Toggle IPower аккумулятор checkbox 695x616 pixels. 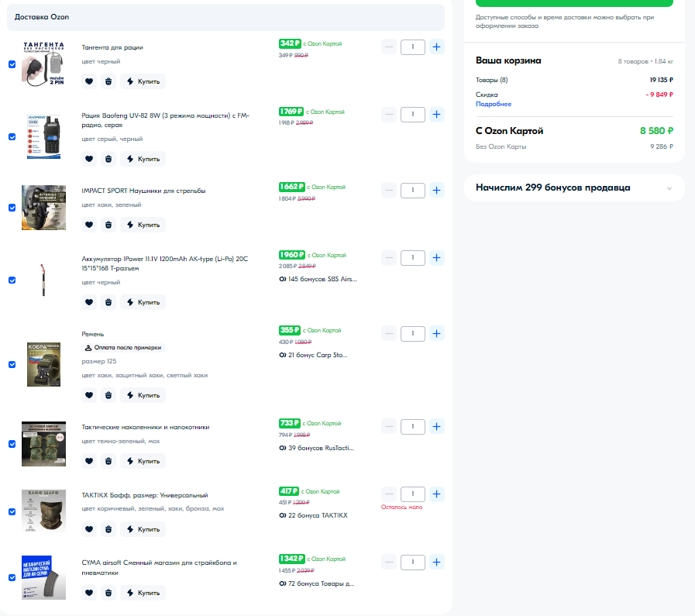12,280
